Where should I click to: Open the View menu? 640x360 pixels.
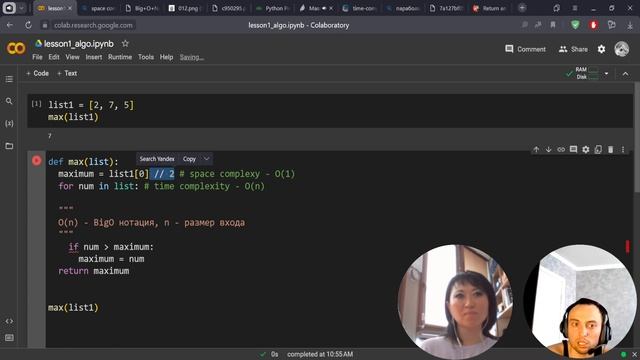click(x=73, y=57)
